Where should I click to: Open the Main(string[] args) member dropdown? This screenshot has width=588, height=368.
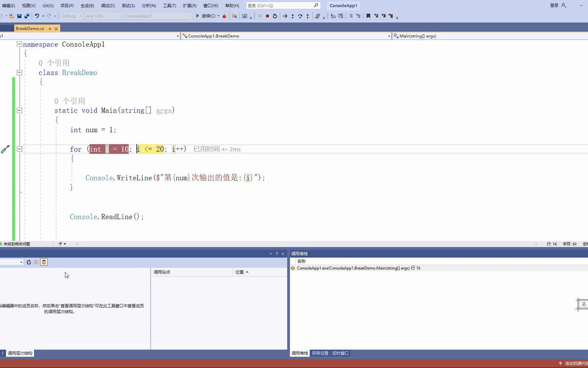(490, 36)
